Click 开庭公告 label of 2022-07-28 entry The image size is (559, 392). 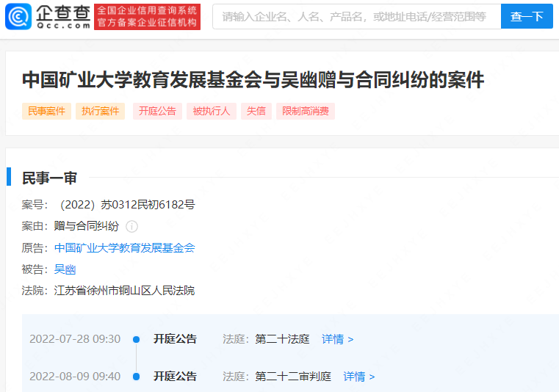(x=175, y=338)
